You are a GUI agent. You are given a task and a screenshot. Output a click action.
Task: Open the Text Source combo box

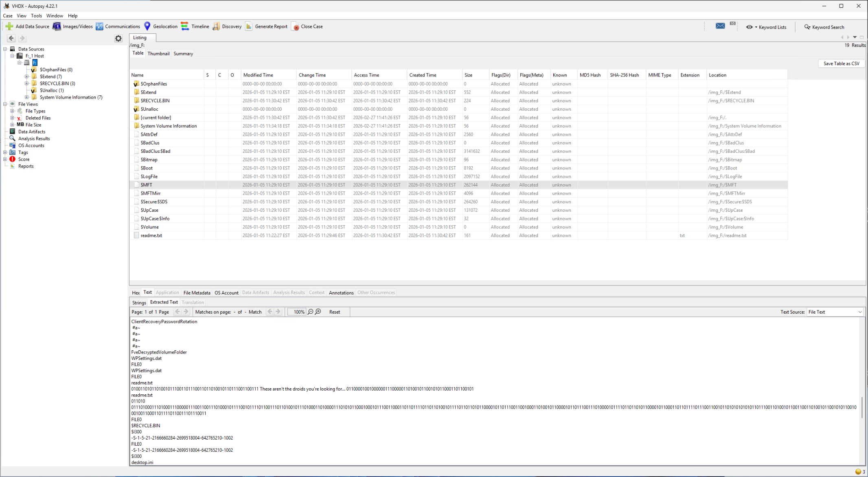tap(835, 312)
